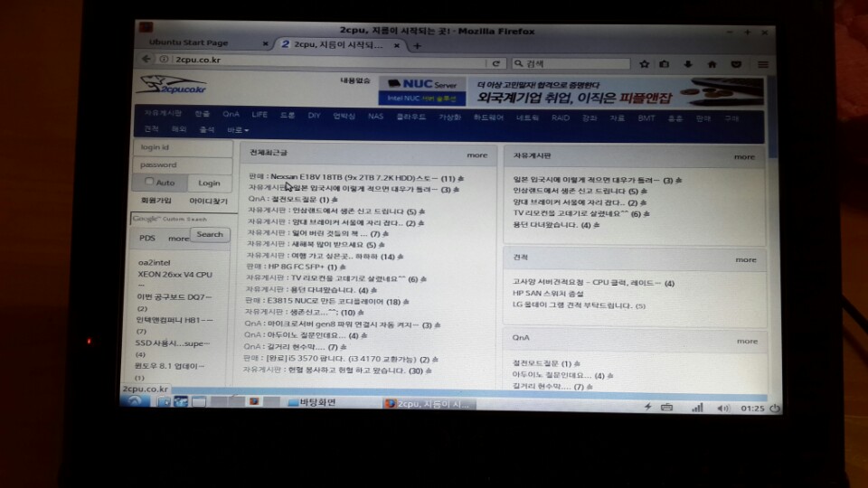
Task: Click the 피플앤잡 job banner ad
Action: pos(616,92)
